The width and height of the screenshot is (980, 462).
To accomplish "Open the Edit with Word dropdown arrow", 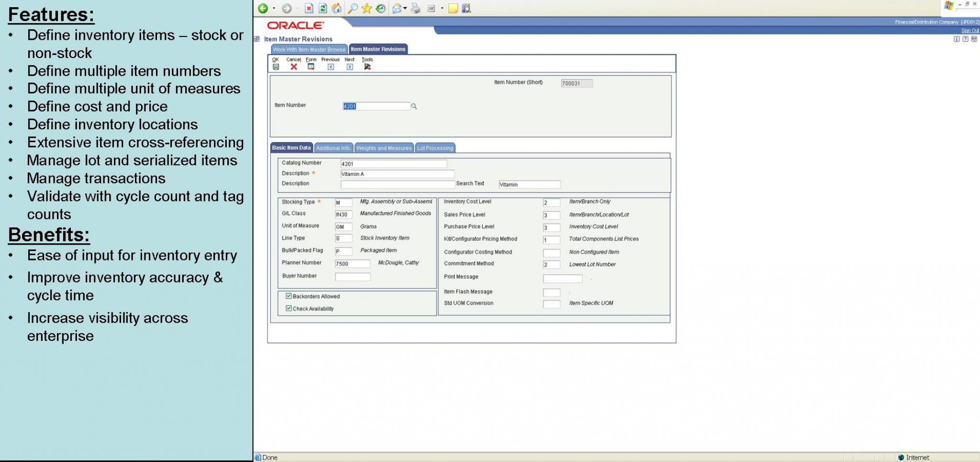I will point(442,8).
